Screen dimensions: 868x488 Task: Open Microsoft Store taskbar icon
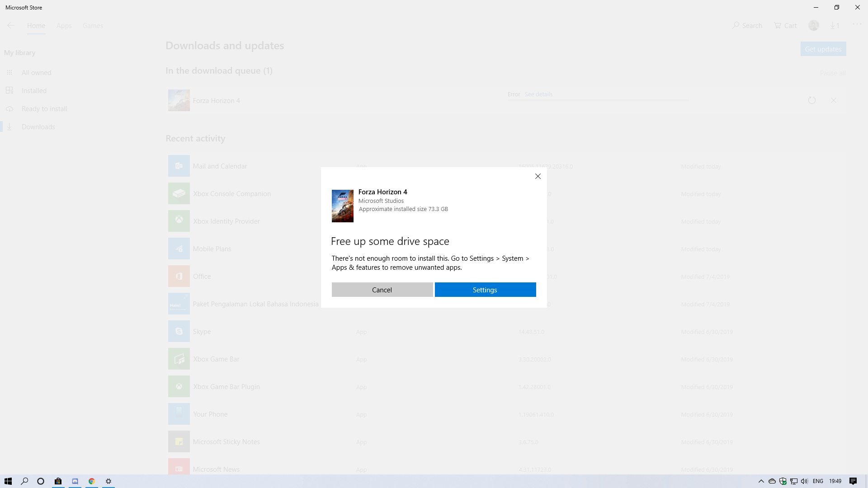pos(58,481)
